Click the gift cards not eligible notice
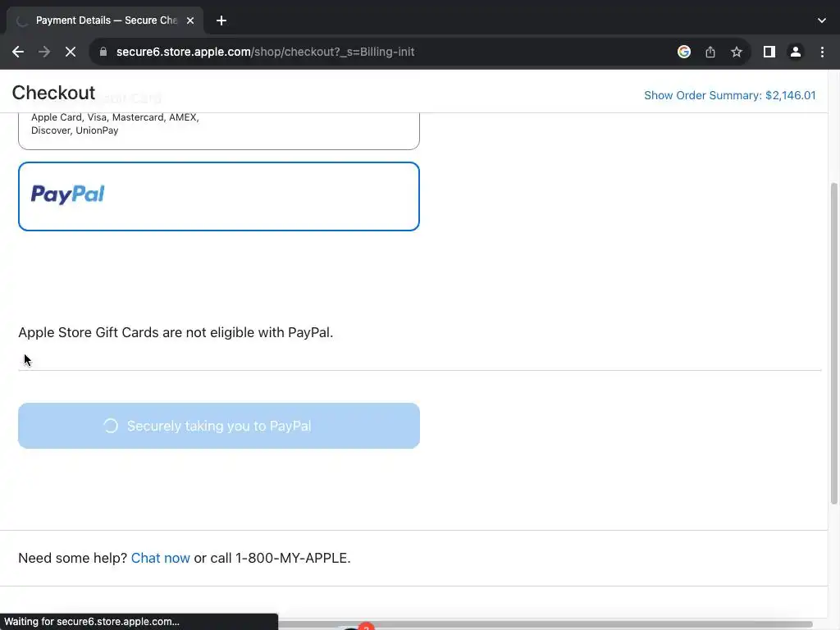This screenshot has width=840, height=630. [x=176, y=333]
